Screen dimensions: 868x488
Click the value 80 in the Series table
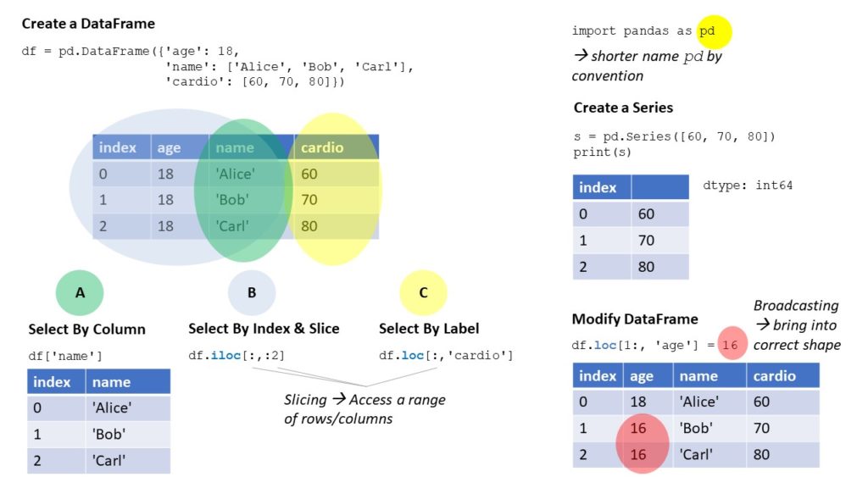pos(646,266)
